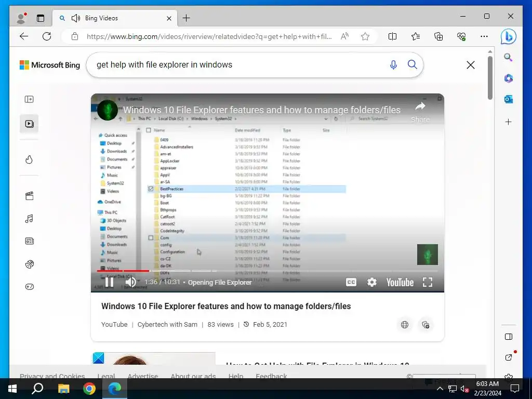Show hidden system tray icons
The height and width of the screenshot is (399, 532).
click(x=440, y=389)
